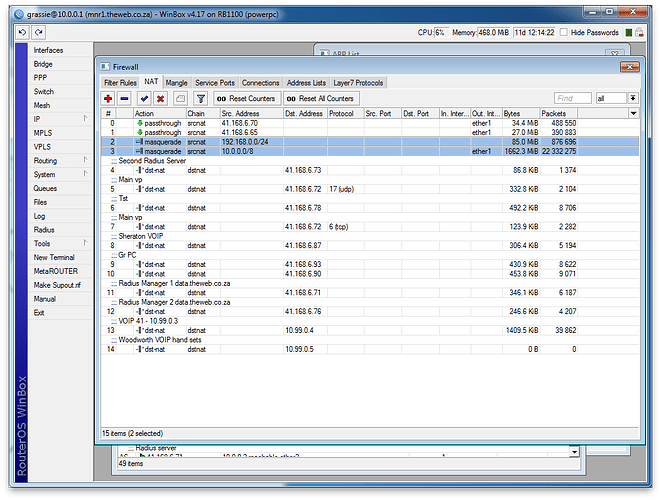Image resolution: width=660 pixels, height=500 pixels.
Task: Open Queues menu item
Action: [x=60, y=188]
